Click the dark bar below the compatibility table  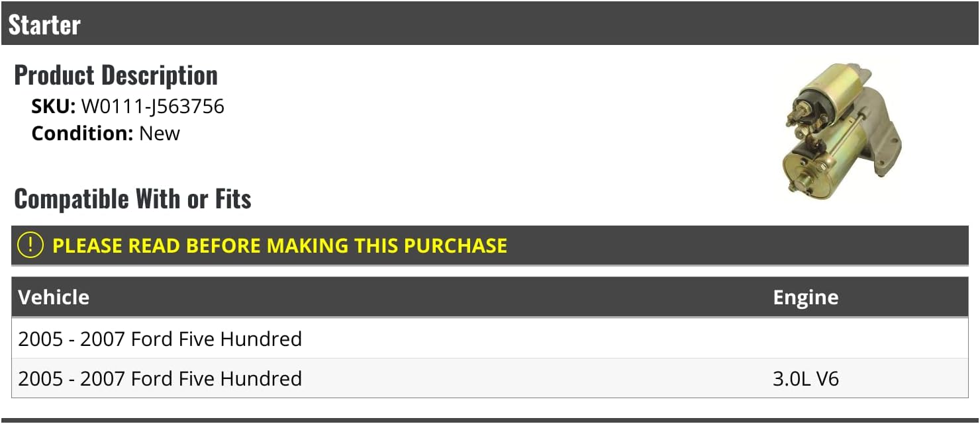(490, 420)
